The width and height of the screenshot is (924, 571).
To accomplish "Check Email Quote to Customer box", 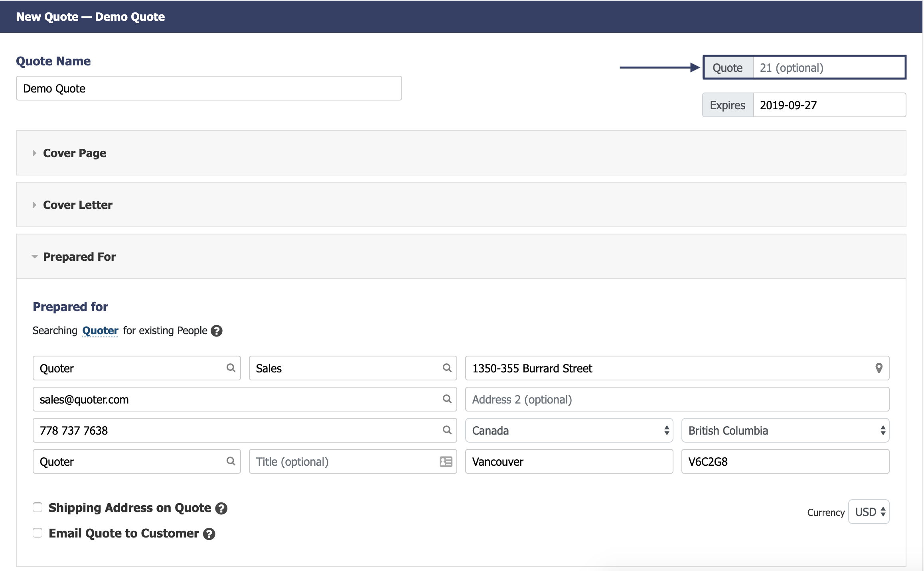I will point(38,533).
